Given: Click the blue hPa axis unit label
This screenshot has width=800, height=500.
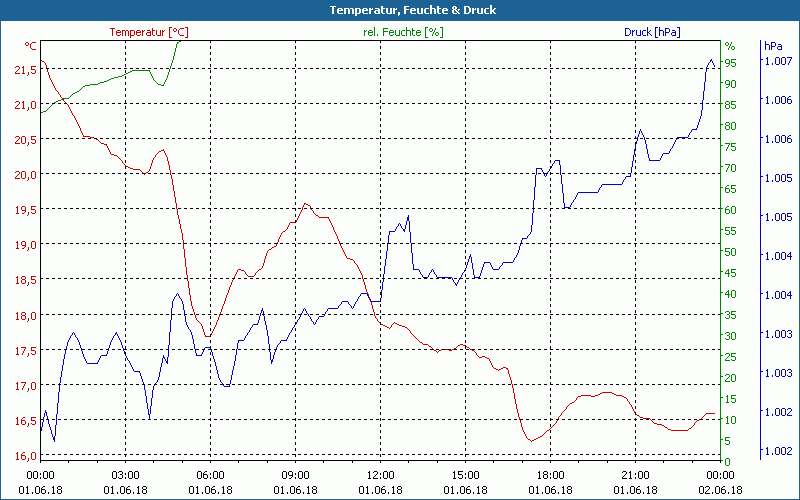Looking at the screenshot, I should tap(773, 46).
